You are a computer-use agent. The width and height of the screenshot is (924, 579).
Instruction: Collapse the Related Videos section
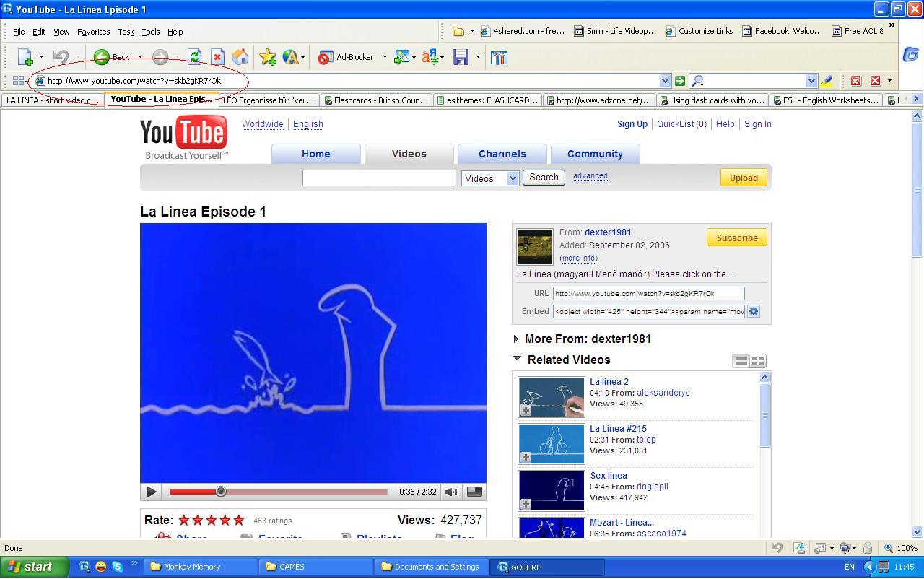[517, 358]
